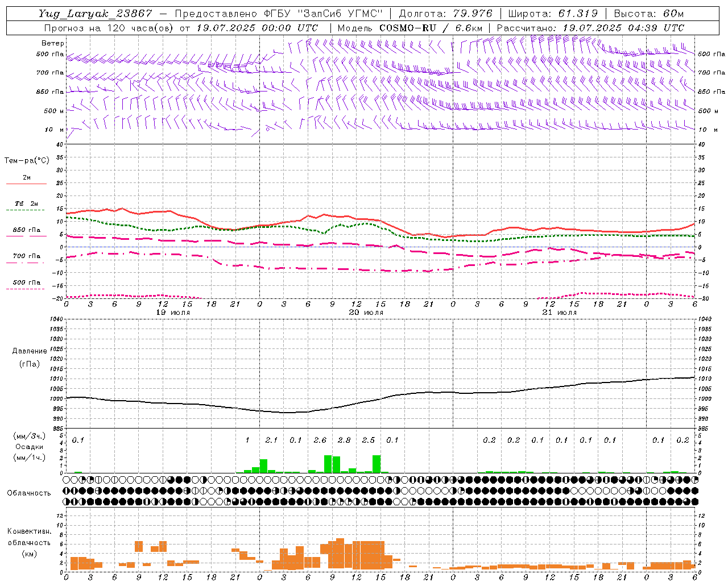Screen dimensions: 728x582
Task: Click the '2.6' three-hour precipitation value
Action: pos(320,440)
